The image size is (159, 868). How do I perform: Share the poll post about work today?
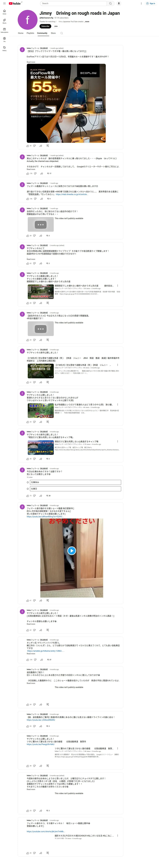[41, 496]
